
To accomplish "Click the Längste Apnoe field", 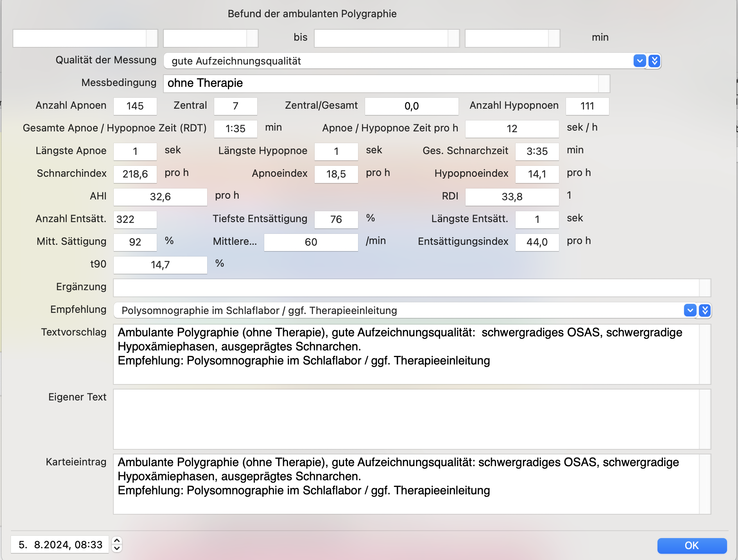I will coord(135,151).
